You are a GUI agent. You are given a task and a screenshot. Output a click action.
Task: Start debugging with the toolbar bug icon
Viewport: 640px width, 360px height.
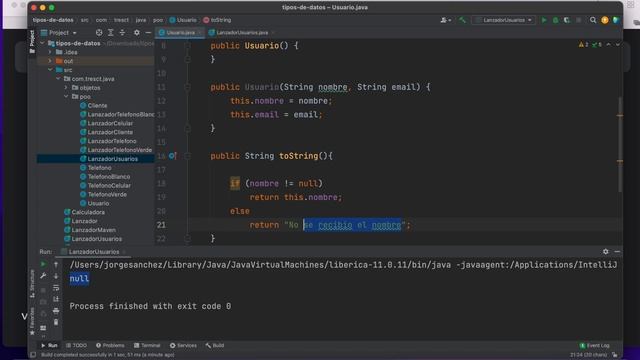coord(556,20)
